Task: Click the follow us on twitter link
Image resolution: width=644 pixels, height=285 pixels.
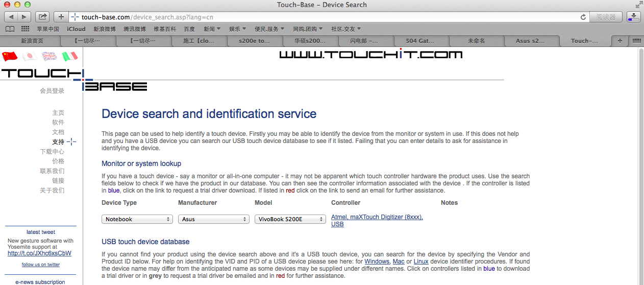Action: (40, 265)
